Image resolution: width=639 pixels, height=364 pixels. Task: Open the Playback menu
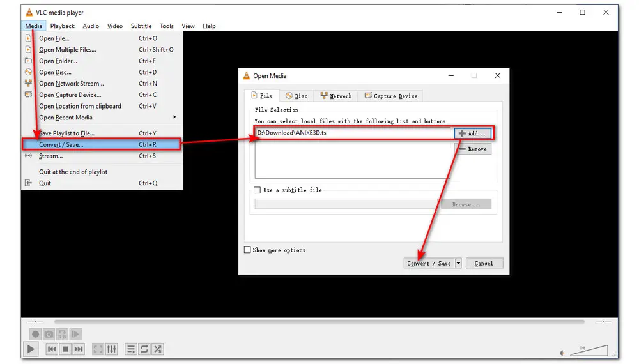pyautogui.click(x=63, y=26)
